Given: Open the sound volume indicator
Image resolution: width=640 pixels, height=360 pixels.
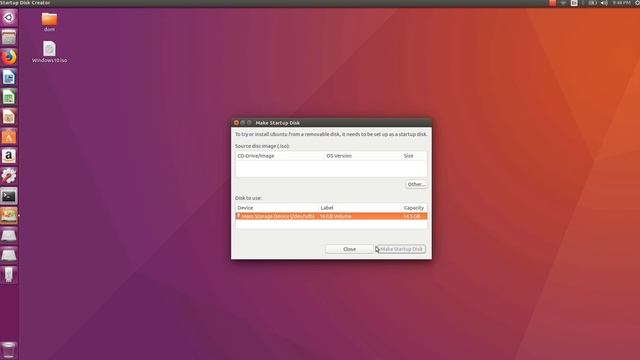Looking at the screenshot, I should point(604,3).
